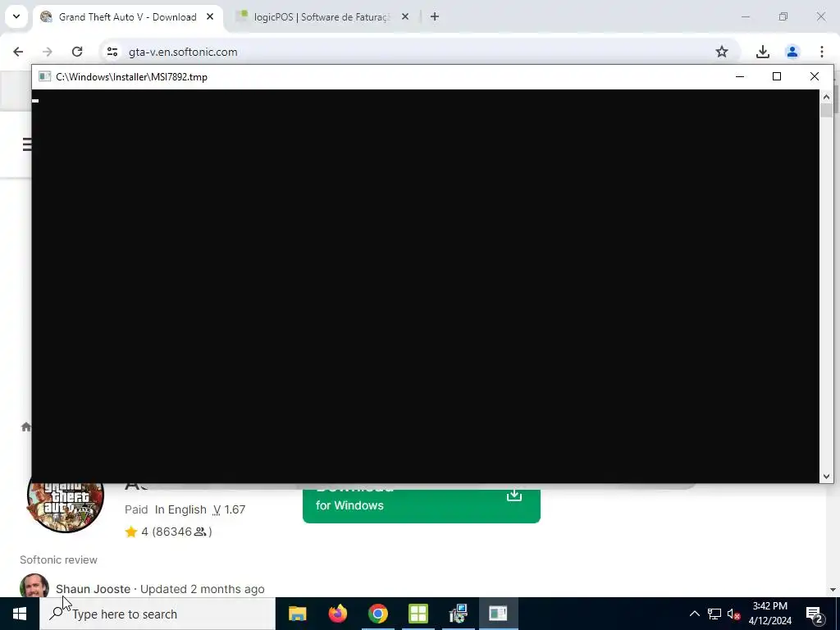This screenshot has width=840, height=630.
Task: Close the logicPOS tab
Action: coord(405,17)
